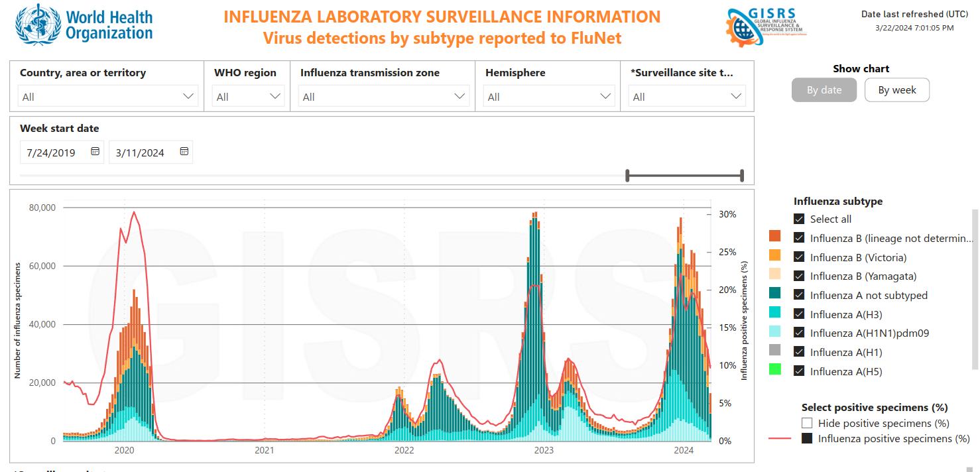Uncheck the Influenza A(H1) checkbox
This screenshot has height=472, width=980.
pos(799,352)
